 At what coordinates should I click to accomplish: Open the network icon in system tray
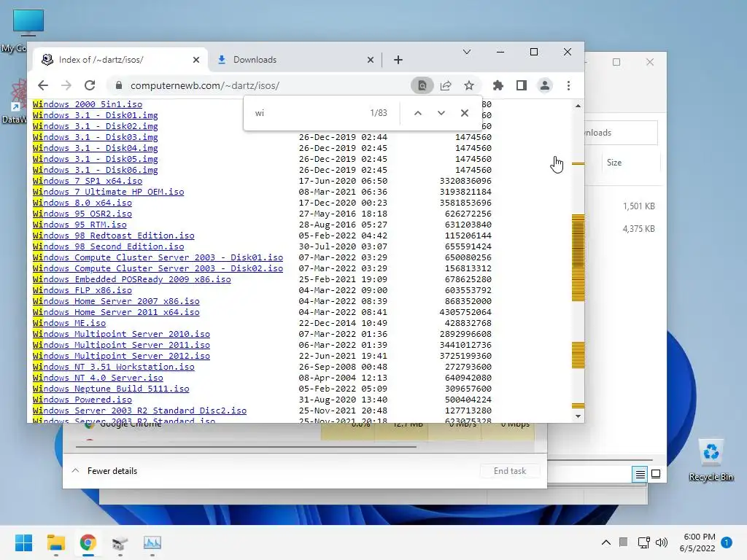[644, 542]
